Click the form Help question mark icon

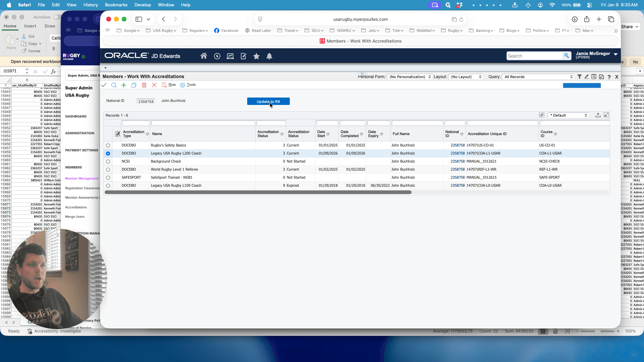(609, 77)
